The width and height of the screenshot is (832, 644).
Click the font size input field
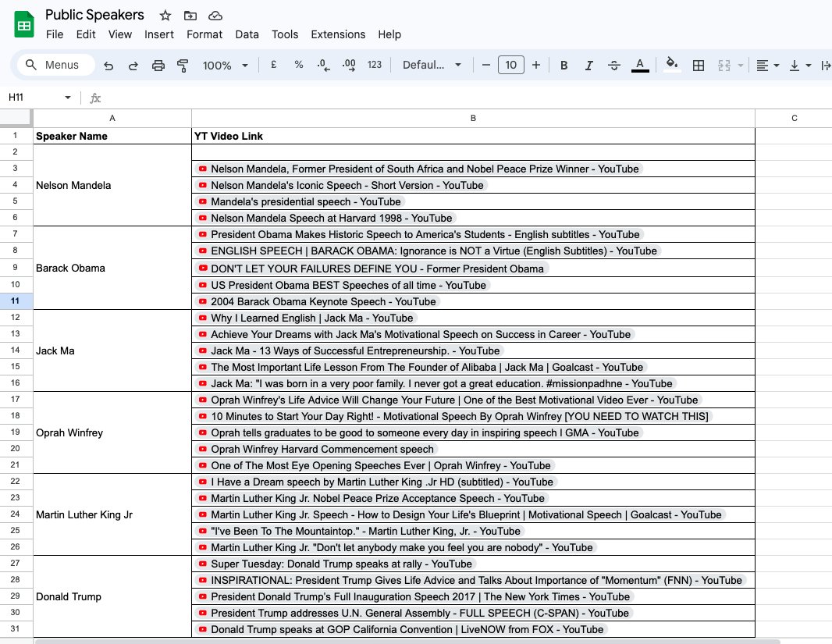pos(511,65)
